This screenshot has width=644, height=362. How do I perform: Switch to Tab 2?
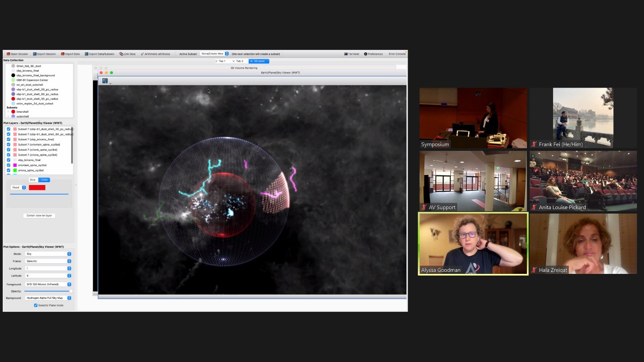pos(239,61)
